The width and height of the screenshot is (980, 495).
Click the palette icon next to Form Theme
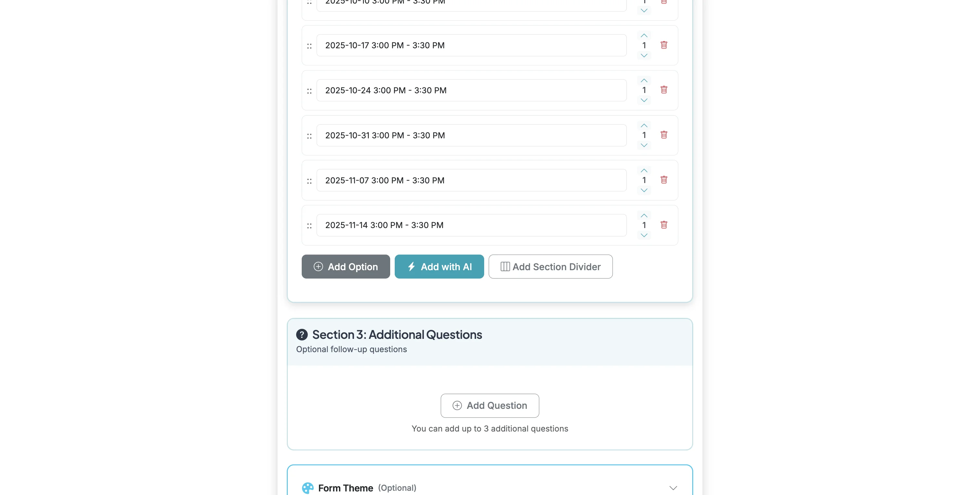coord(308,488)
